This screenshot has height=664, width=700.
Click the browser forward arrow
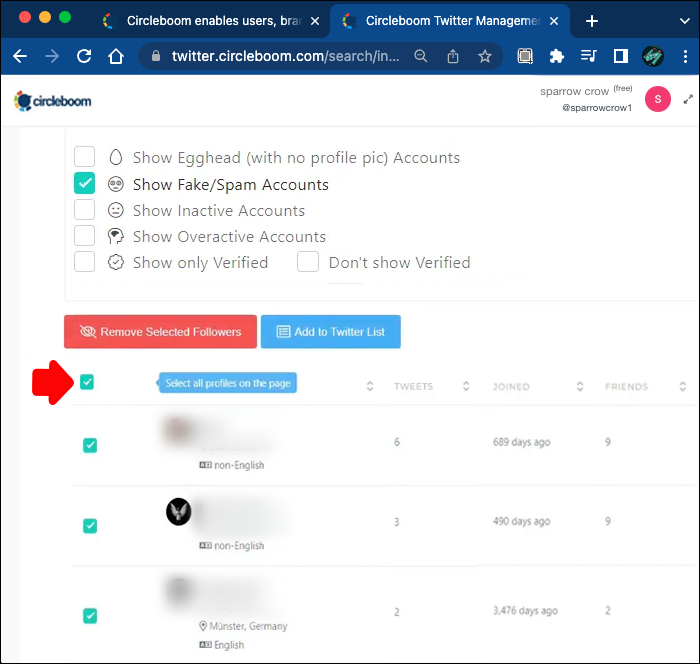coord(52,56)
